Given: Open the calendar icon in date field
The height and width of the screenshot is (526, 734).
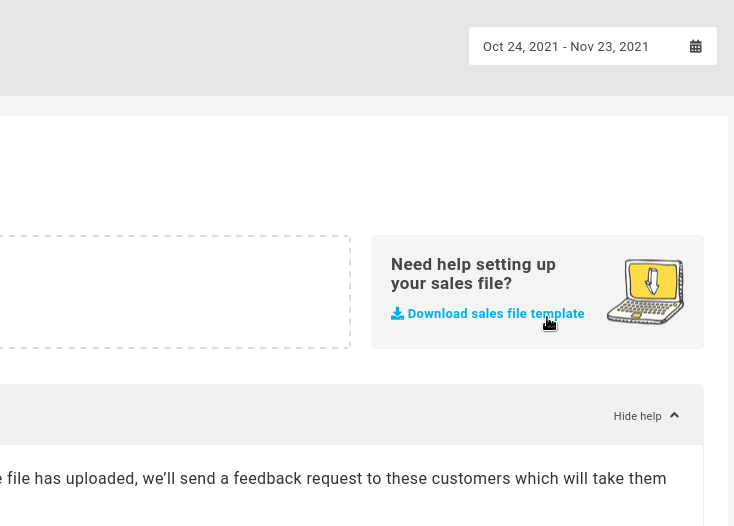Looking at the screenshot, I should click(x=696, y=46).
